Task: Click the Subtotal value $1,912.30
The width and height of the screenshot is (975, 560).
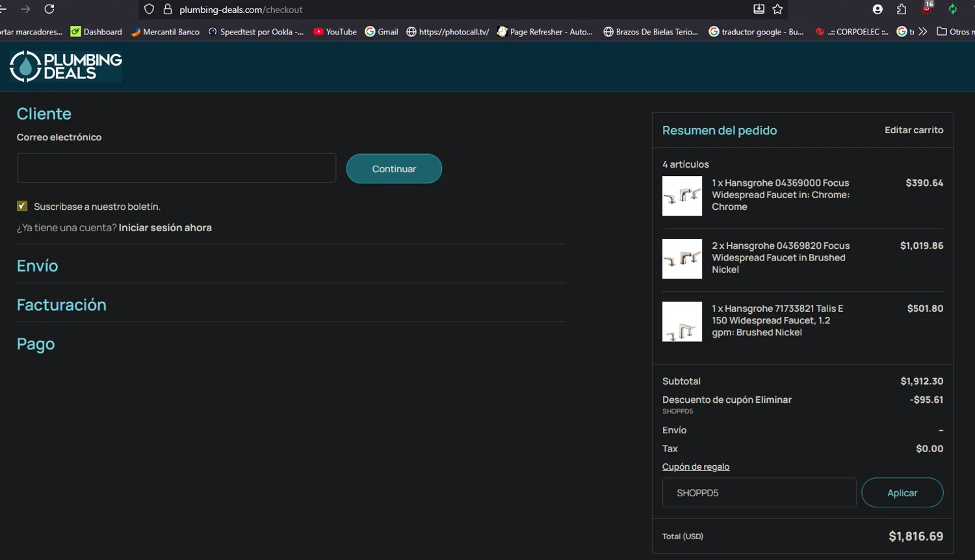Action: [922, 381]
